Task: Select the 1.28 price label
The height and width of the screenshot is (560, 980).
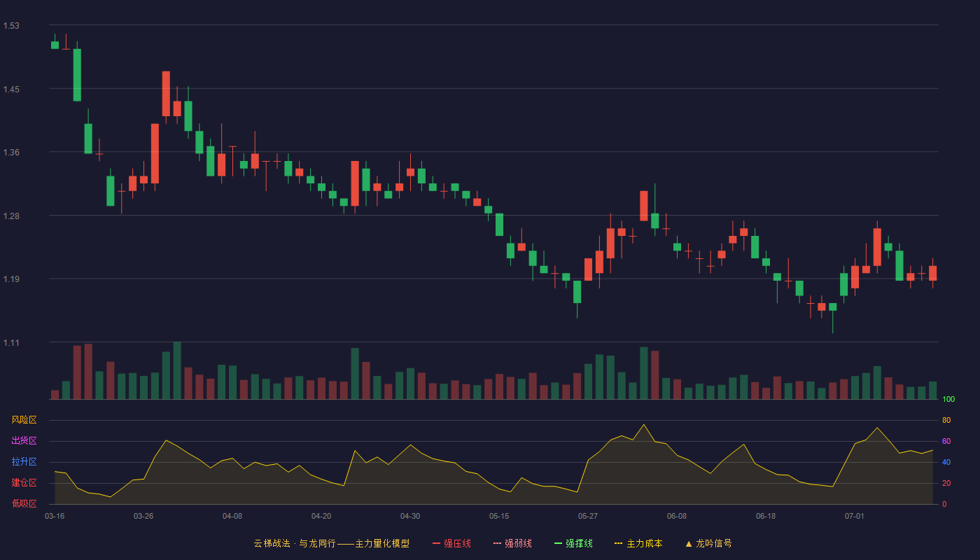Action: click(11, 216)
